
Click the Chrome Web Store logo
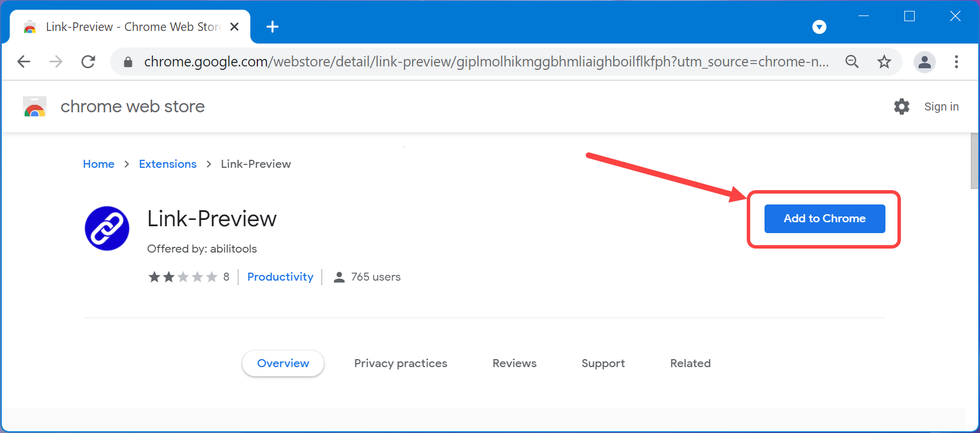pos(34,107)
